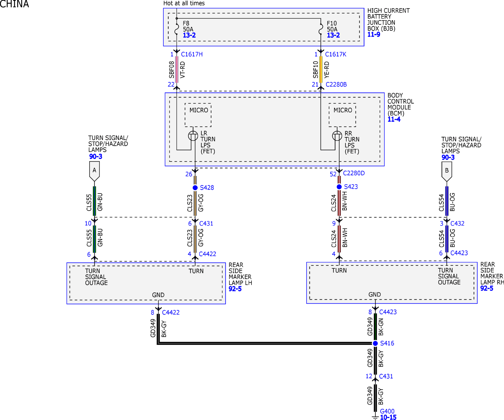Viewport: 504px width, 420px height.
Task: Select connector label C1617H
Action: tap(192, 54)
